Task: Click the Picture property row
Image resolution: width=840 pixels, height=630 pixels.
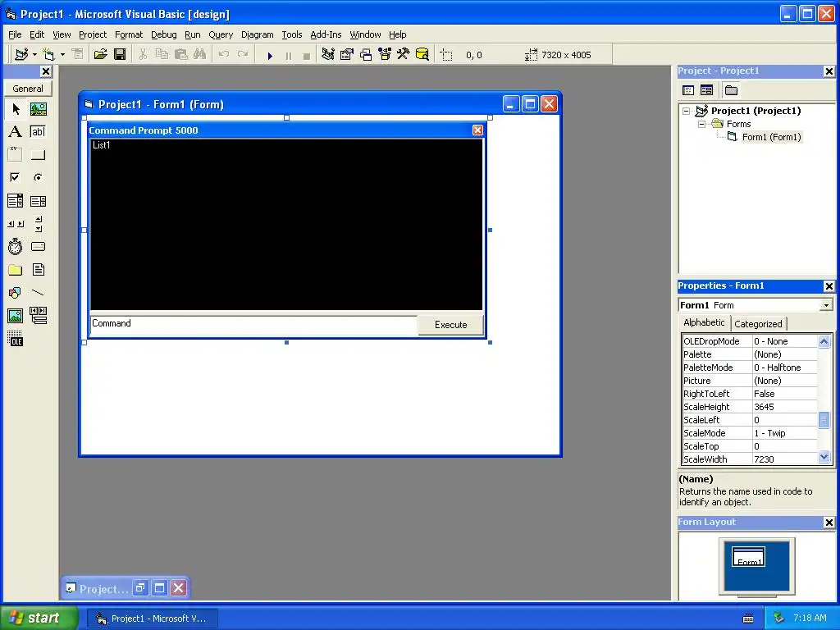Action: point(750,381)
